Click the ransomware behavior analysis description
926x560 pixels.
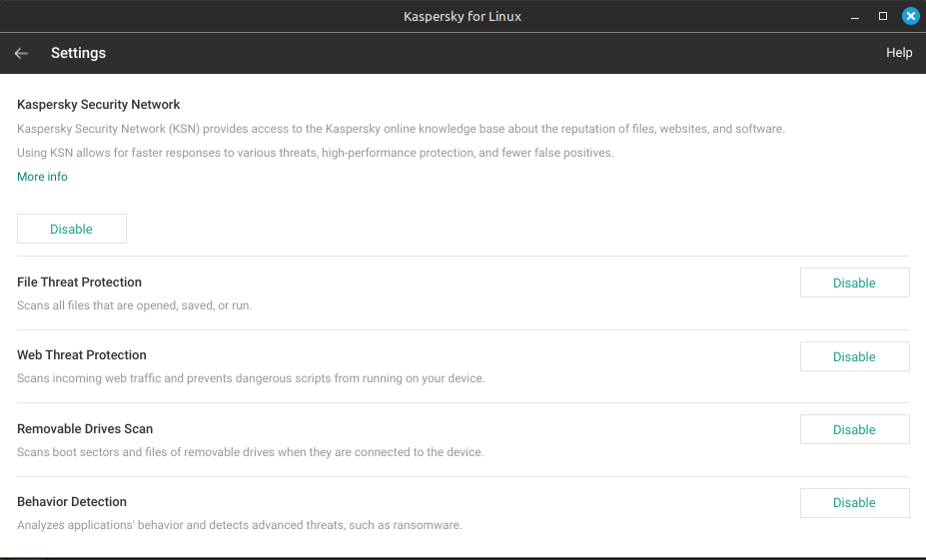pyautogui.click(x=240, y=525)
